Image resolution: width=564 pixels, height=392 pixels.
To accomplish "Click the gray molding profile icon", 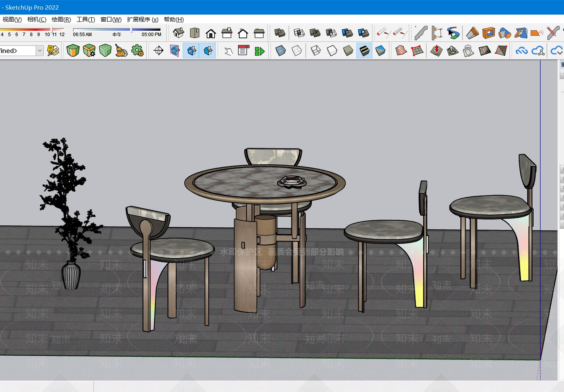I will tap(421, 33).
